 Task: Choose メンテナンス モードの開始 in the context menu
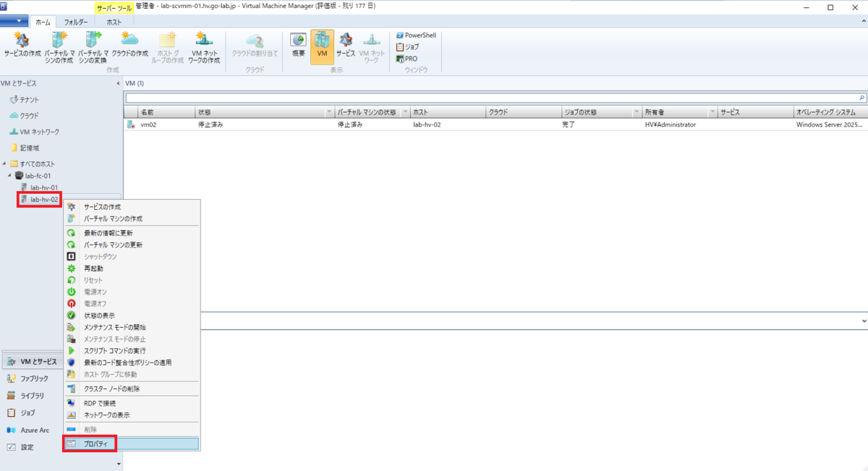pos(132,327)
